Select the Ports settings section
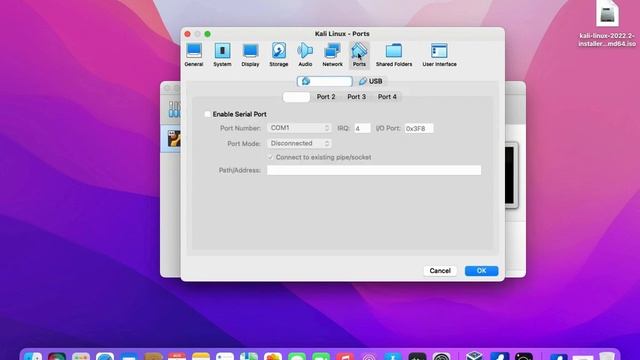This screenshot has height=360, width=640. [359, 55]
